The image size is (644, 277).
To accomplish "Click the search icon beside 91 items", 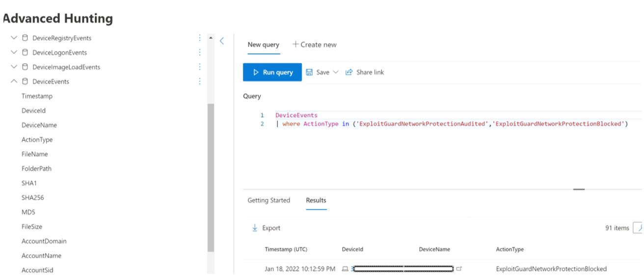I will 639,228.
